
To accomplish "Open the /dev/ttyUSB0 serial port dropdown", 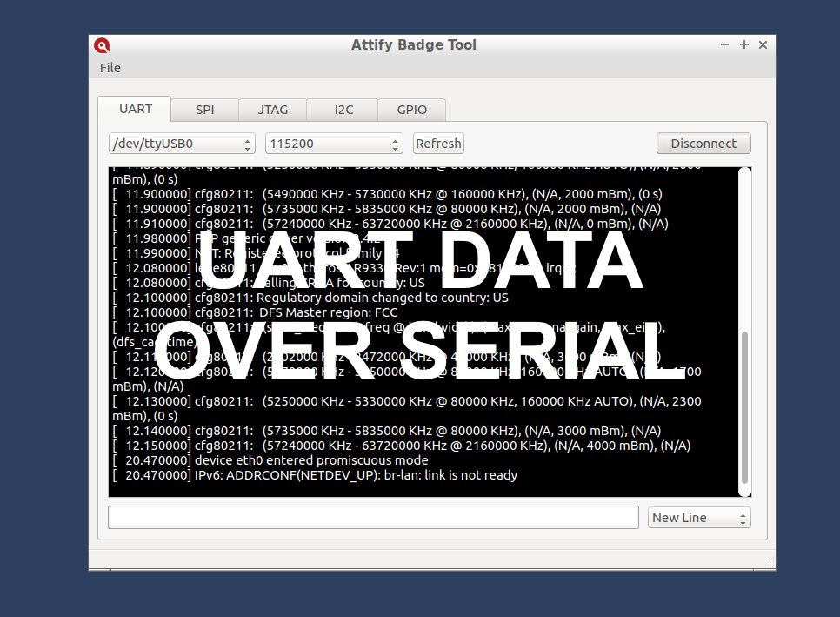I will point(182,144).
